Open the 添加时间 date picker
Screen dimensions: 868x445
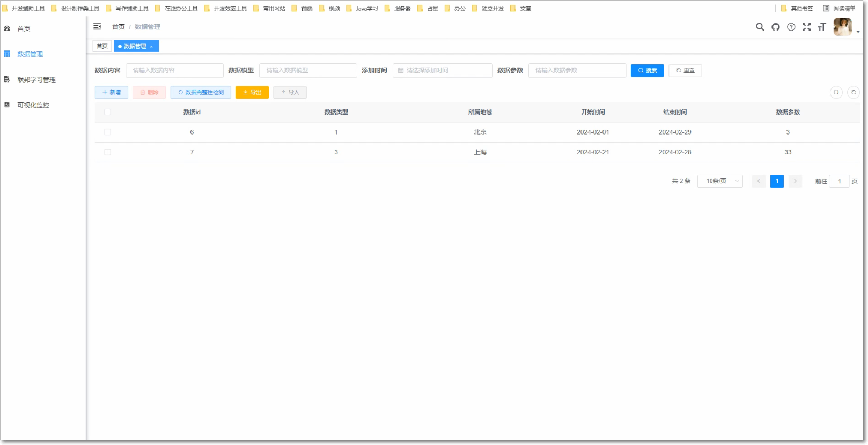coord(443,70)
